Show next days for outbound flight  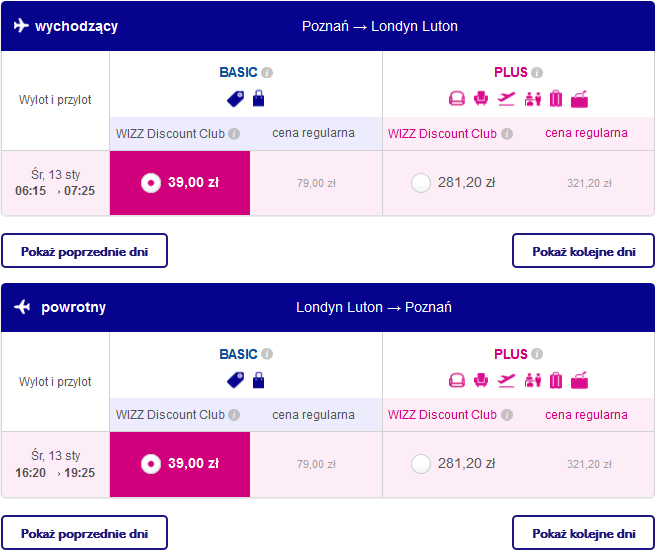click(584, 251)
